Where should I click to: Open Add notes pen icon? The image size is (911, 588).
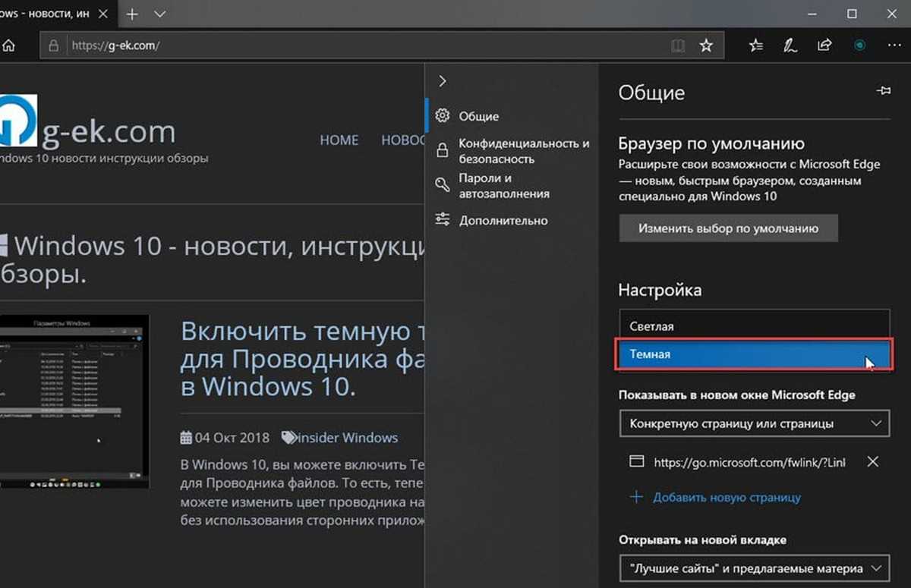(x=790, y=46)
